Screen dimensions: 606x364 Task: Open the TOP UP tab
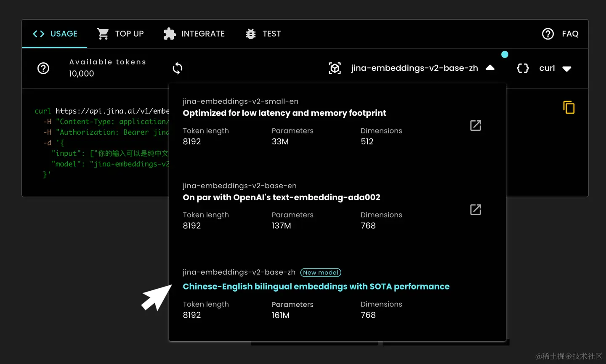(x=120, y=34)
